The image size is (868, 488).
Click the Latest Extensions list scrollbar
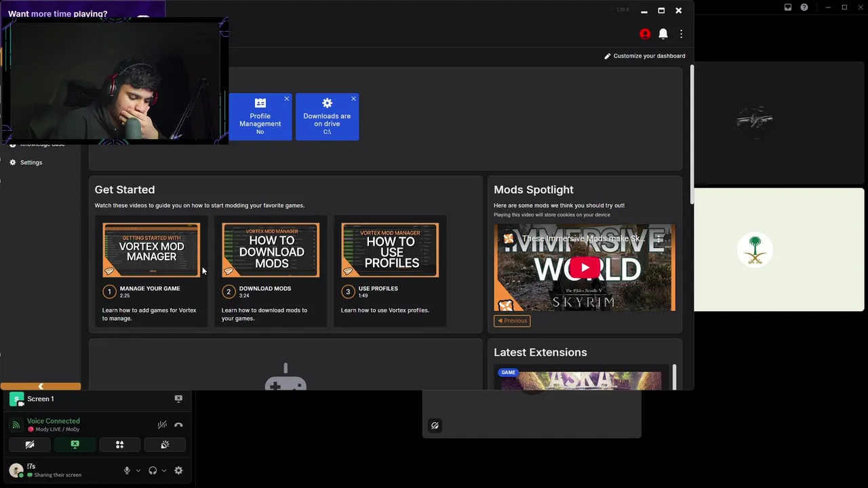pos(674,378)
